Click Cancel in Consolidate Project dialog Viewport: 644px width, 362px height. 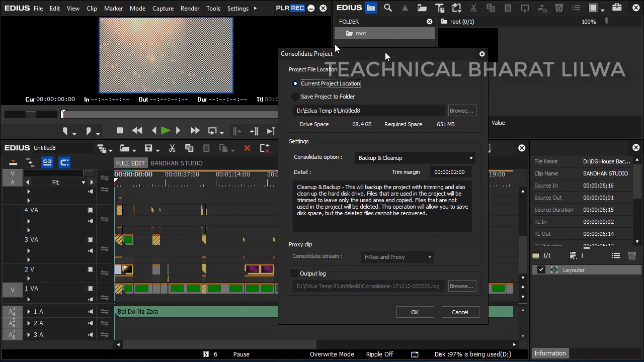coord(460,312)
